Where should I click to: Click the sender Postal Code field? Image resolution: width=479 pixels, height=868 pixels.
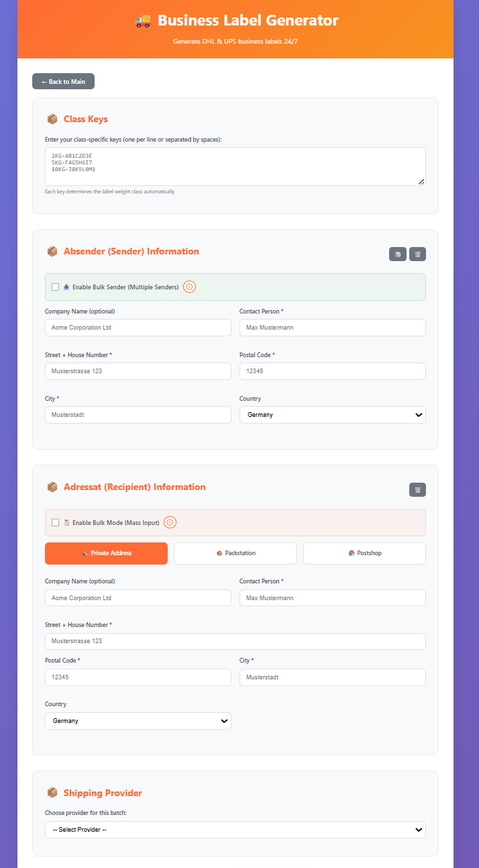coord(332,371)
